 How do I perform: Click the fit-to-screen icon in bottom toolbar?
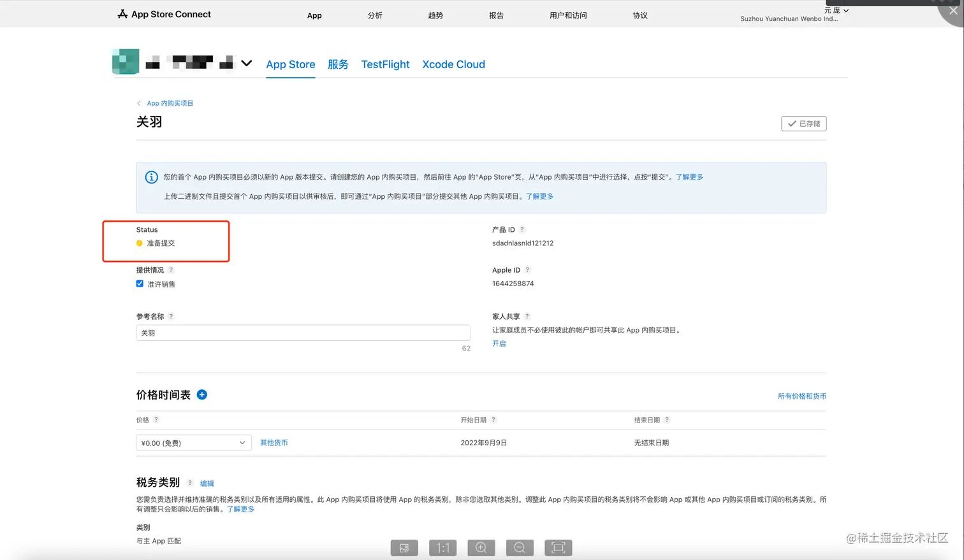(558, 548)
